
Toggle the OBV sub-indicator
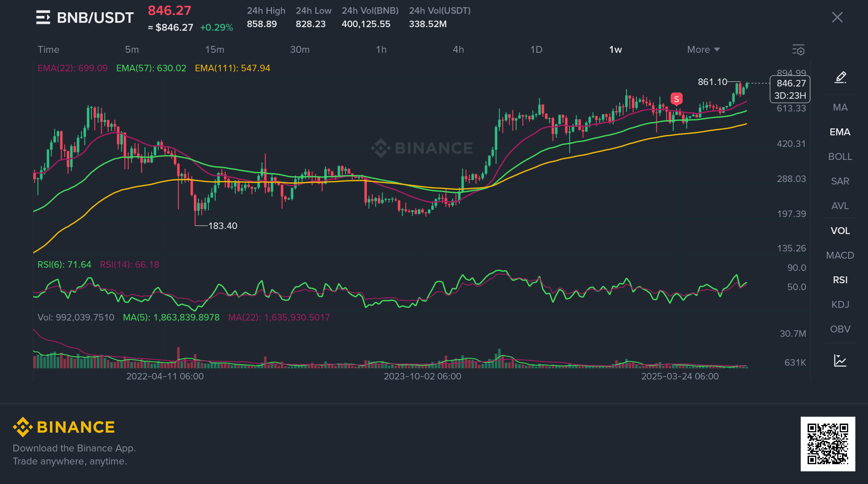(x=840, y=329)
